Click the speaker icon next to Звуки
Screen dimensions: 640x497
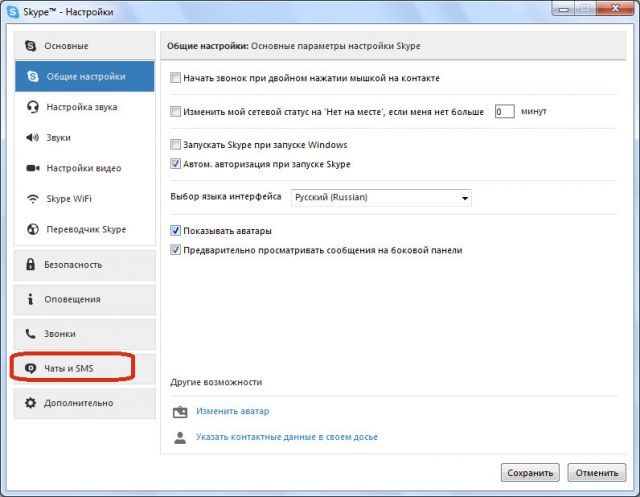click(32, 138)
